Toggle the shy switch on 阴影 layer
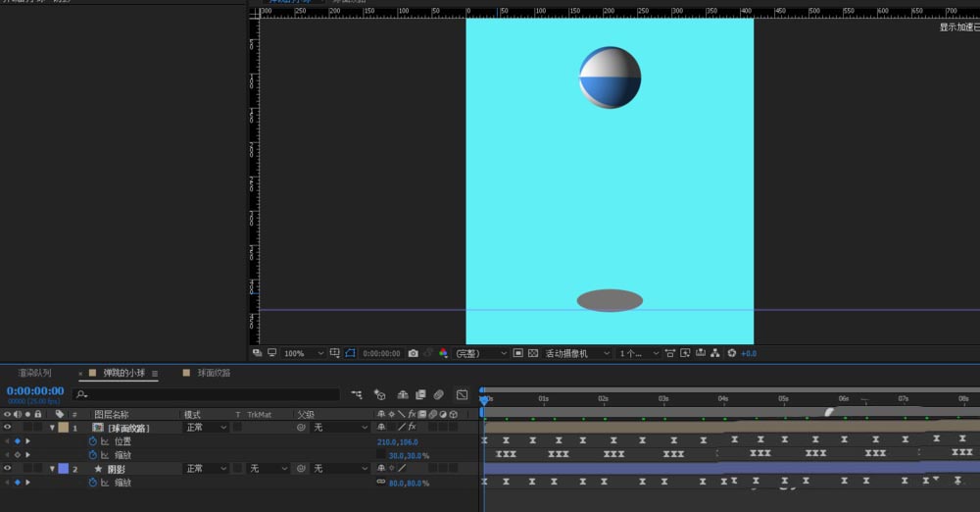Screen dimensions: 980x512 [381, 468]
